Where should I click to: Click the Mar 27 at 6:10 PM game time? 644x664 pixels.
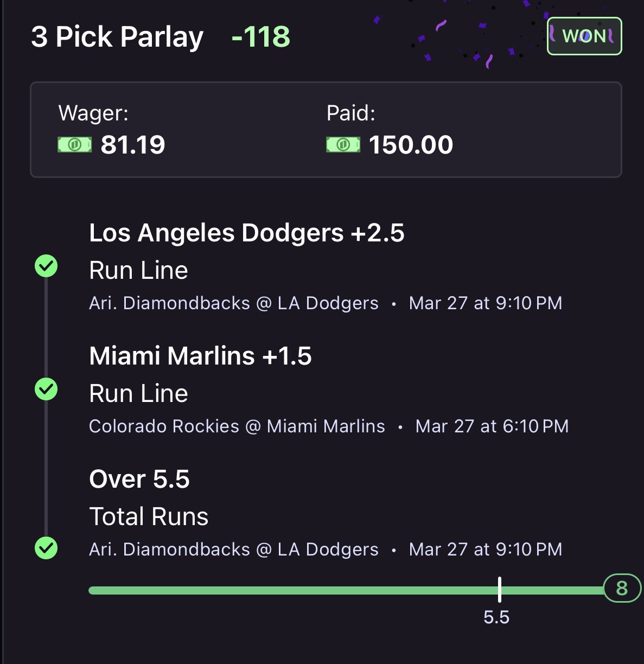click(x=492, y=426)
